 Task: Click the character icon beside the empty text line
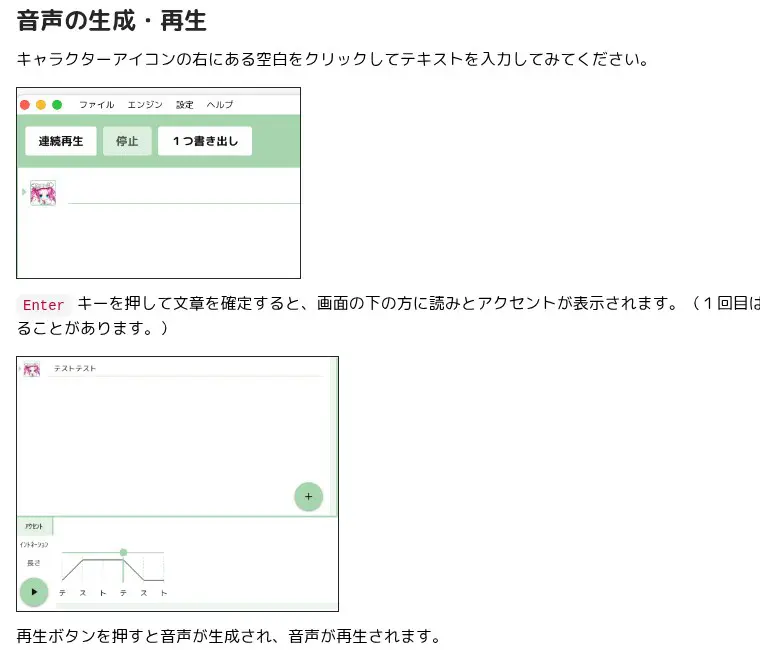[43, 193]
